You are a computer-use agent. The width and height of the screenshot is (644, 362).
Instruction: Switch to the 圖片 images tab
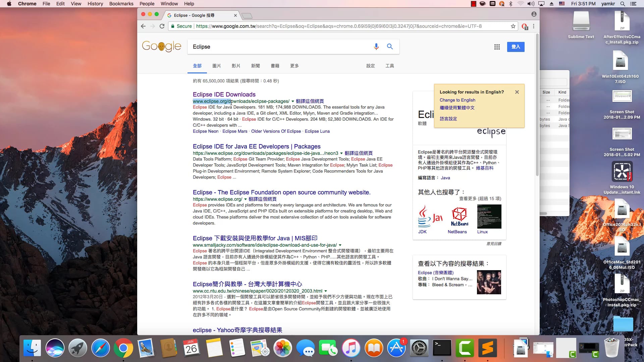point(216,66)
